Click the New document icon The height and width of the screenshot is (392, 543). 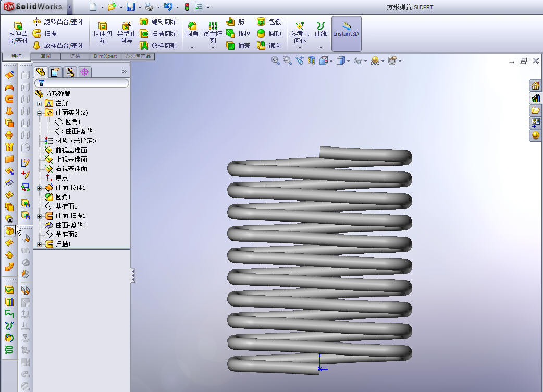pyautogui.click(x=93, y=7)
